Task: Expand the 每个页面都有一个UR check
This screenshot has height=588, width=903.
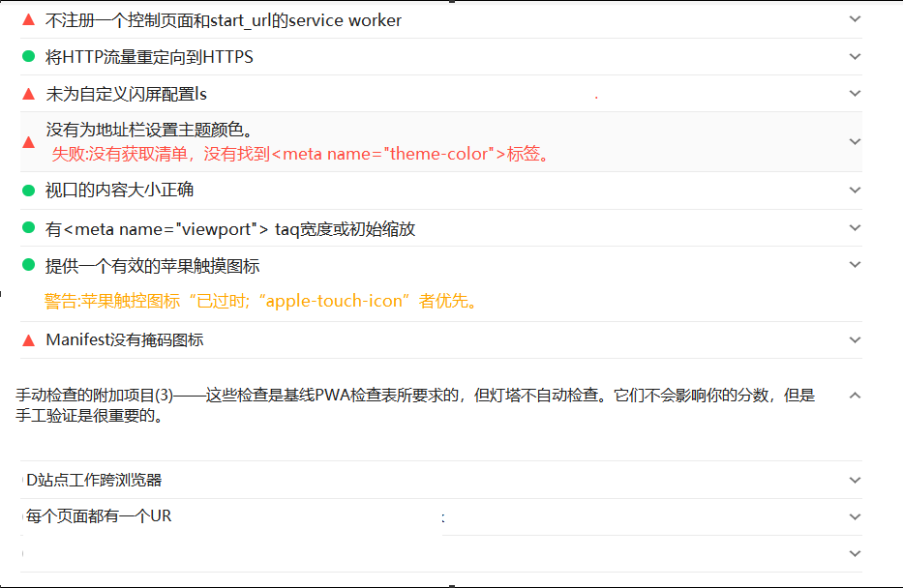Action: [x=855, y=516]
